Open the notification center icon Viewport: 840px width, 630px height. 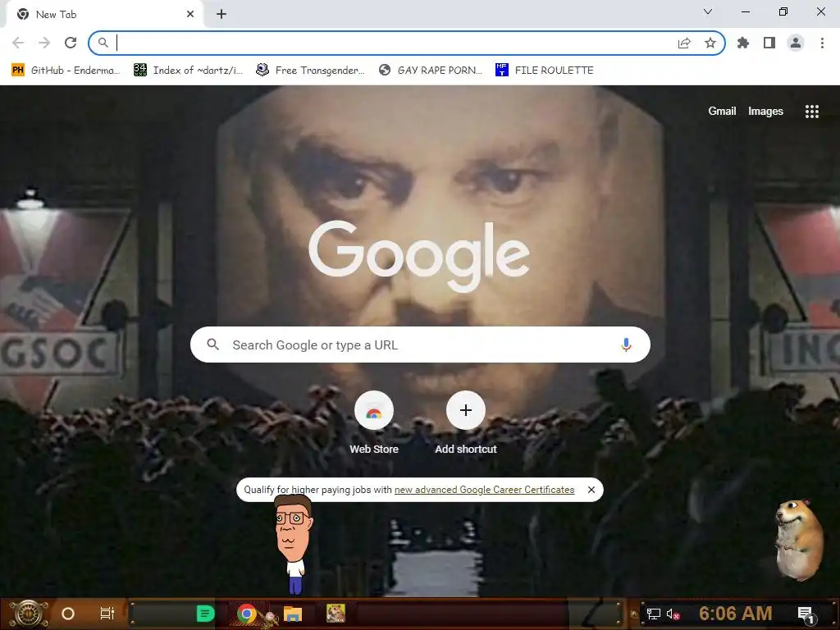(806, 614)
